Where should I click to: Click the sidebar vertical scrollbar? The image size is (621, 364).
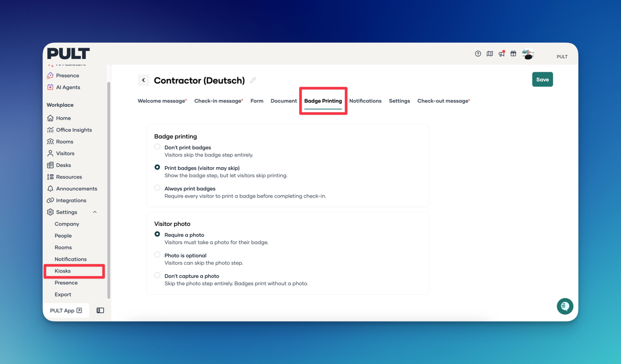point(109,191)
